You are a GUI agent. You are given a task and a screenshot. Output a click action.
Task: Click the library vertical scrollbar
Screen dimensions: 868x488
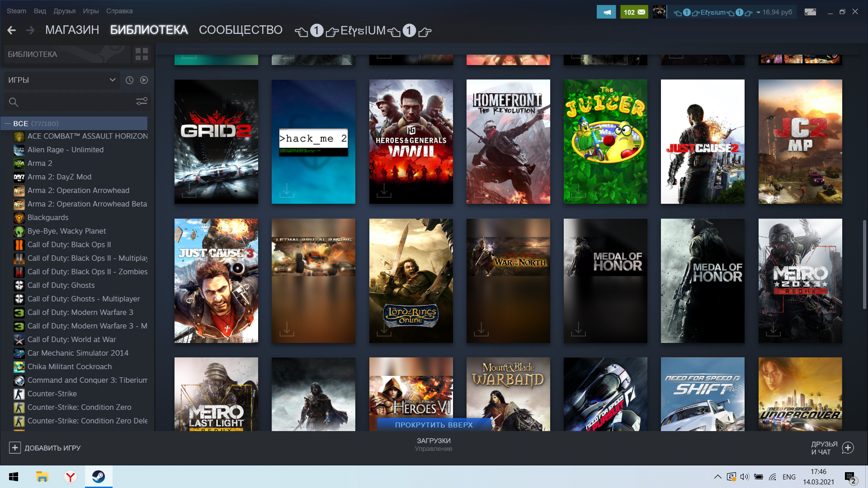click(x=864, y=264)
